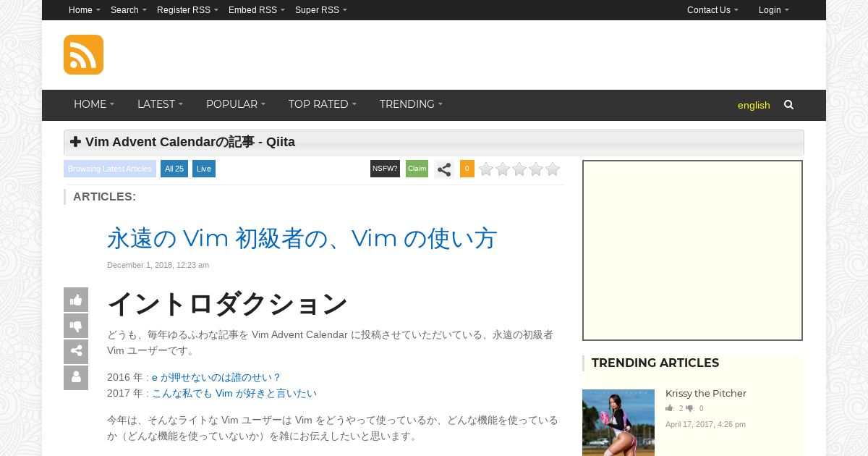This screenshot has width=868, height=456.
Task: Open the Login dropdown
Action: [774, 10]
